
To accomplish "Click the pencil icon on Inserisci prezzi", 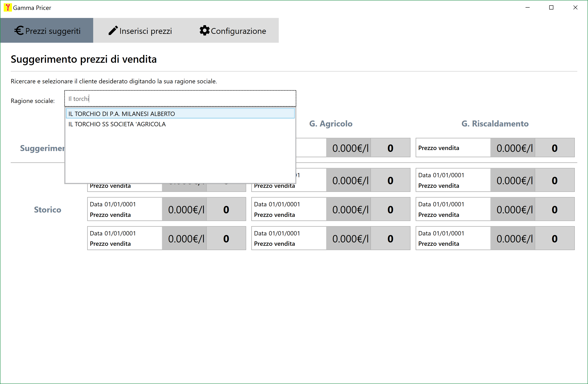I will click(x=113, y=31).
